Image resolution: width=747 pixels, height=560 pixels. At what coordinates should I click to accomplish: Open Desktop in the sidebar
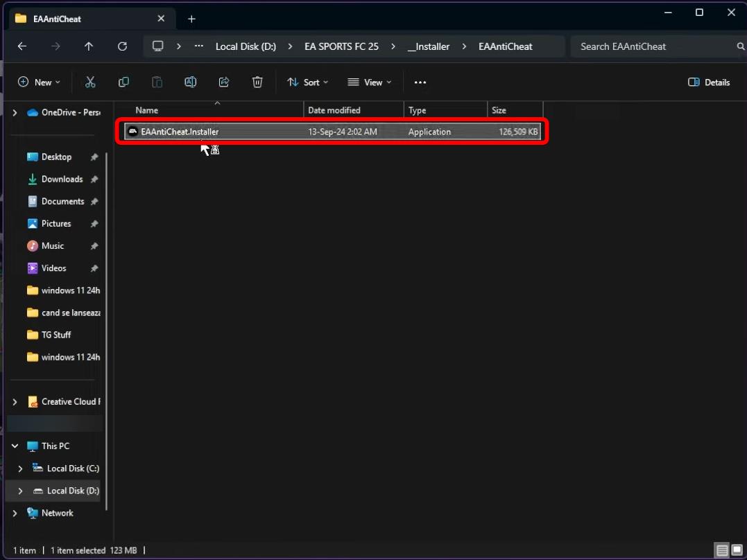coord(56,157)
